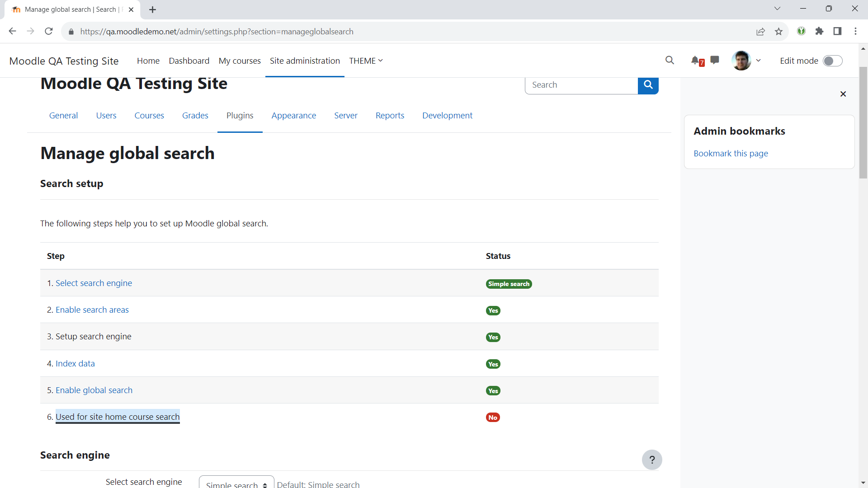Switch to the Development tab
The height and width of the screenshot is (488, 868).
[x=448, y=116]
